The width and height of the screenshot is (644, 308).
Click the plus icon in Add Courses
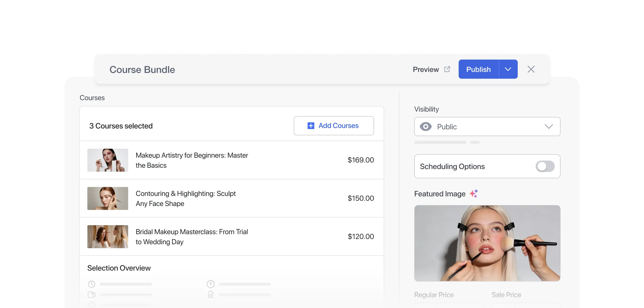point(311,126)
